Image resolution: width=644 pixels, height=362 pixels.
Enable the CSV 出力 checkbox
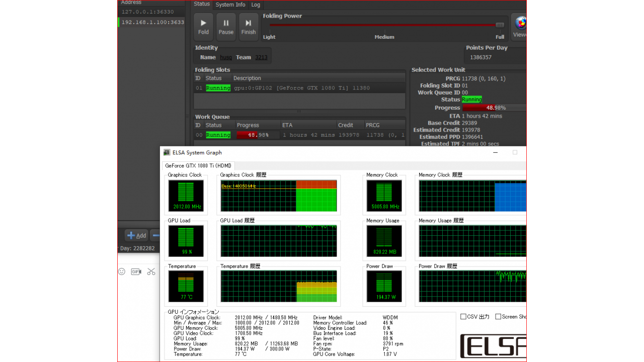463,317
